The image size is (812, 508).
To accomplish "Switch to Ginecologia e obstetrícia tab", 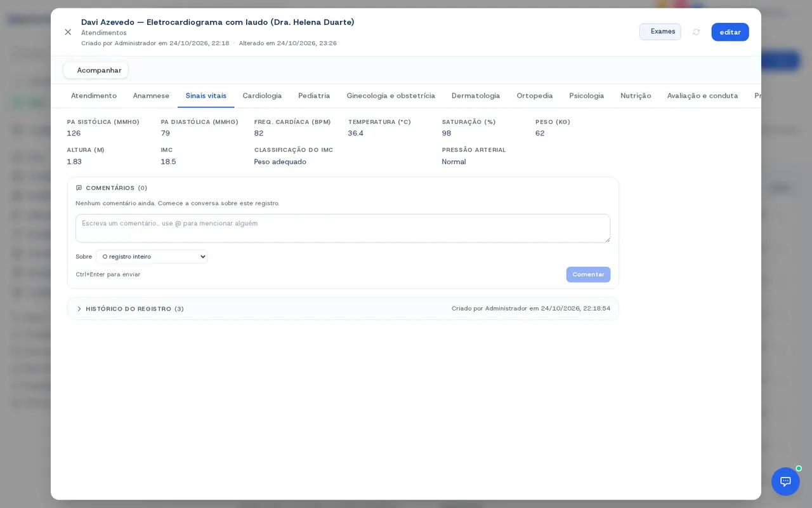I will 391,96.
